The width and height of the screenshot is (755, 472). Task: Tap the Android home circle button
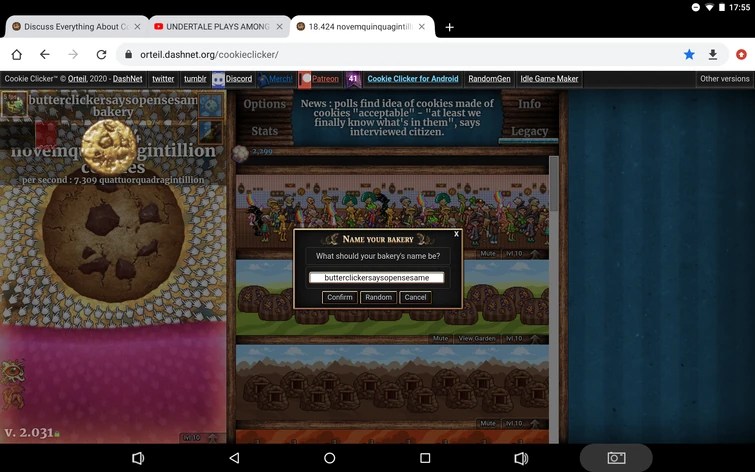click(329, 458)
